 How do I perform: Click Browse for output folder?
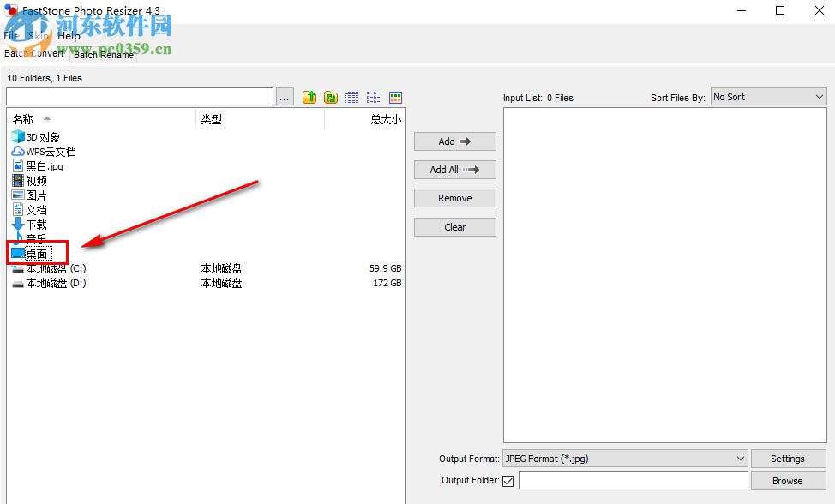tap(788, 481)
